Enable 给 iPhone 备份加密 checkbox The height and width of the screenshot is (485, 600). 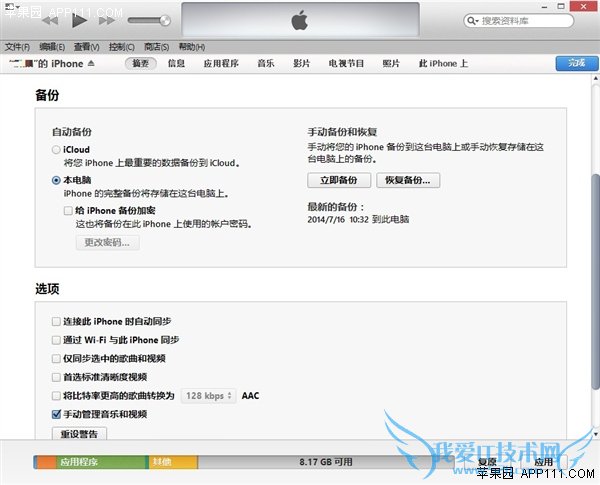(68, 211)
